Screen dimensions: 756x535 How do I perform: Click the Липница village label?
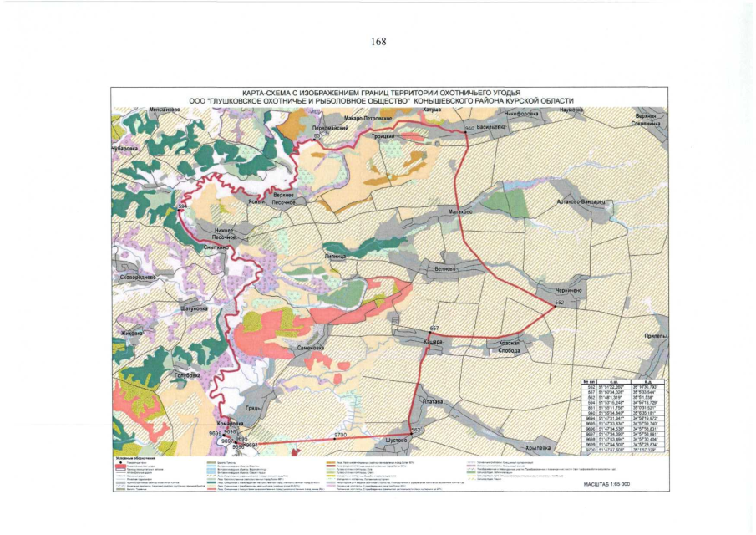pyautogui.click(x=336, y=248)
